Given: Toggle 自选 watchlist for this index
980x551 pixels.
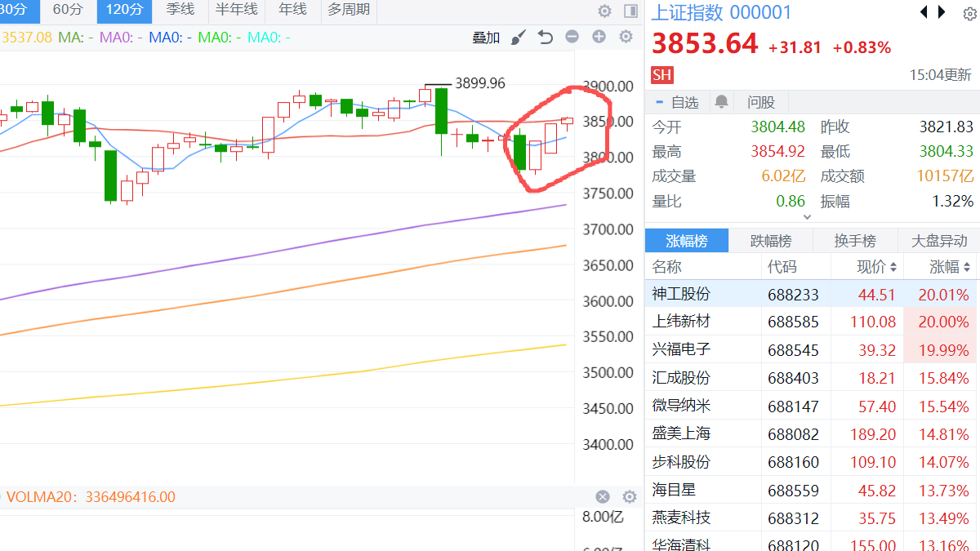Looking at the screenshot, I should [678, 102].
